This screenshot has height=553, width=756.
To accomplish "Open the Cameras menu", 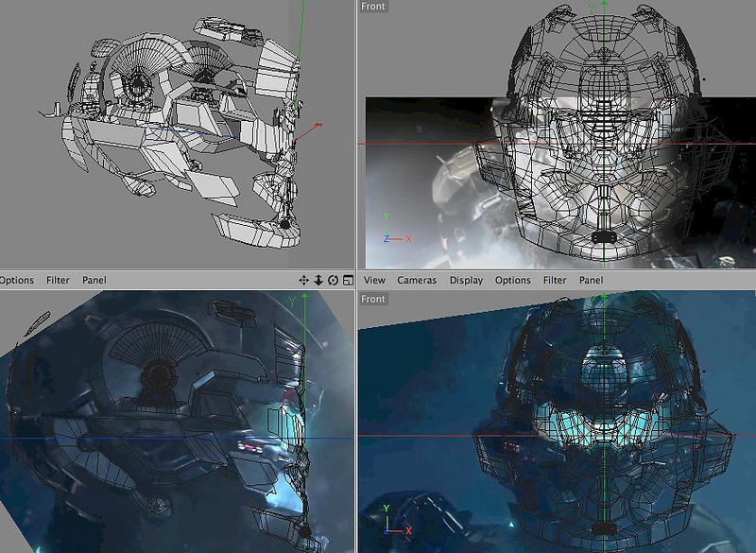I will pos(417,280).
